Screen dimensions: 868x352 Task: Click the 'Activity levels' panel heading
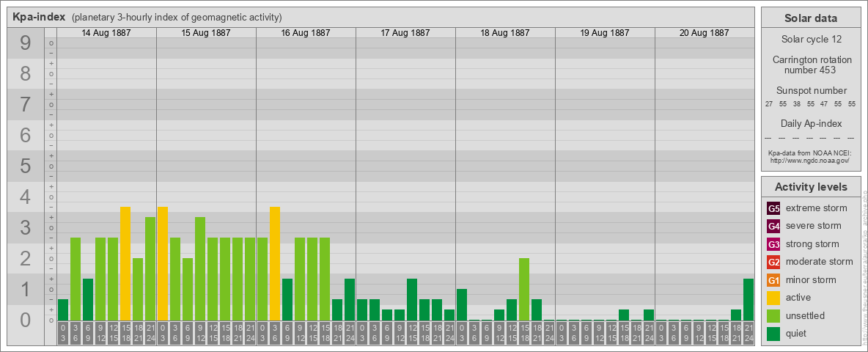(811, 187)
